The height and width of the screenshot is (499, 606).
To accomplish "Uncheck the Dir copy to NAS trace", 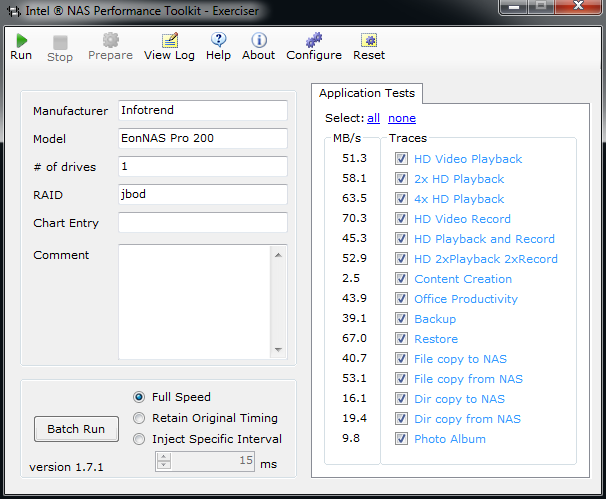I will tap(401, 399).
